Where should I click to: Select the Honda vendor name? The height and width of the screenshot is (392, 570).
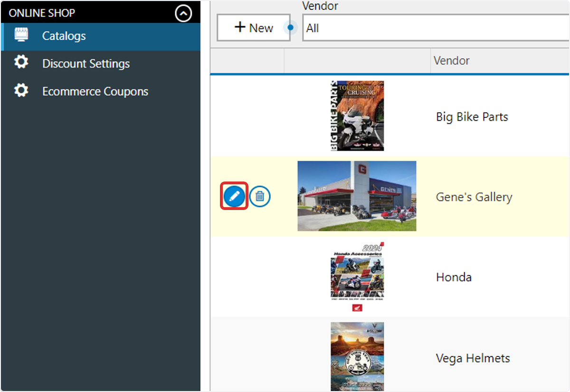tap(454, 277)
